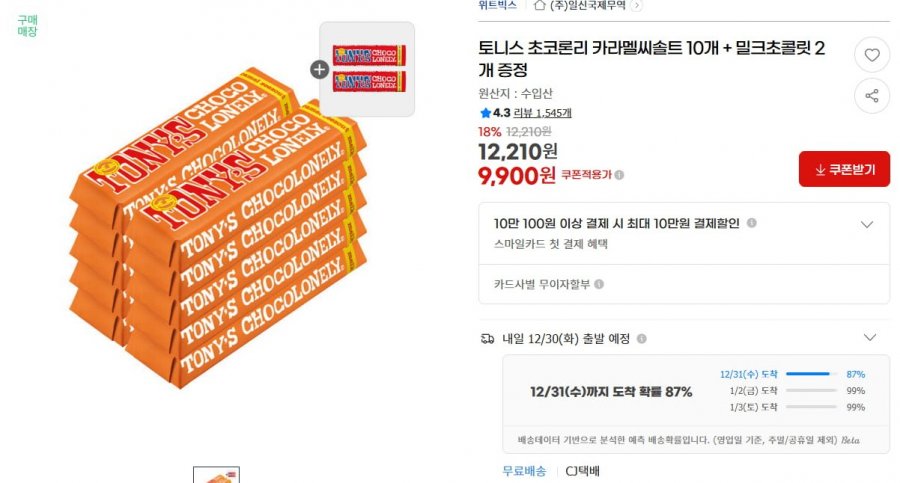Select product thumbnail below main image
The image size is (900, 483).
[216, 474]
